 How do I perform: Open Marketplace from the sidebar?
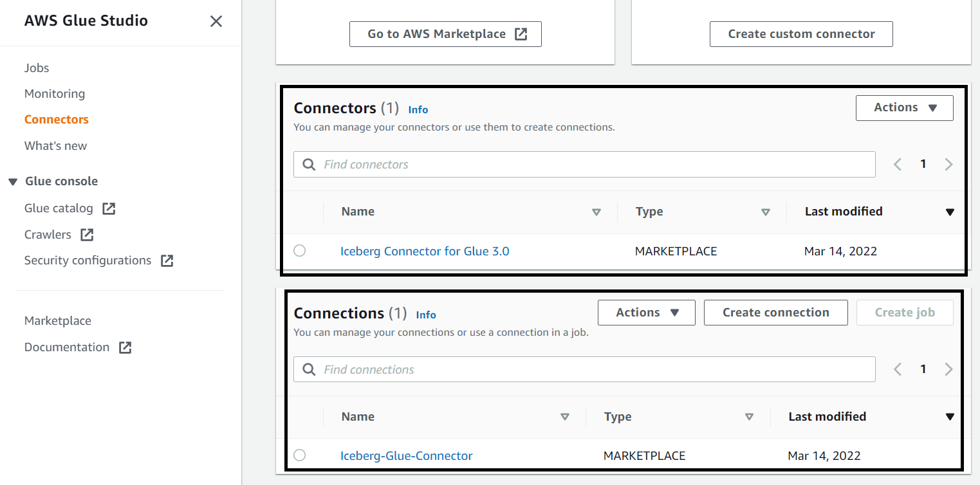(x=58, y=321)
